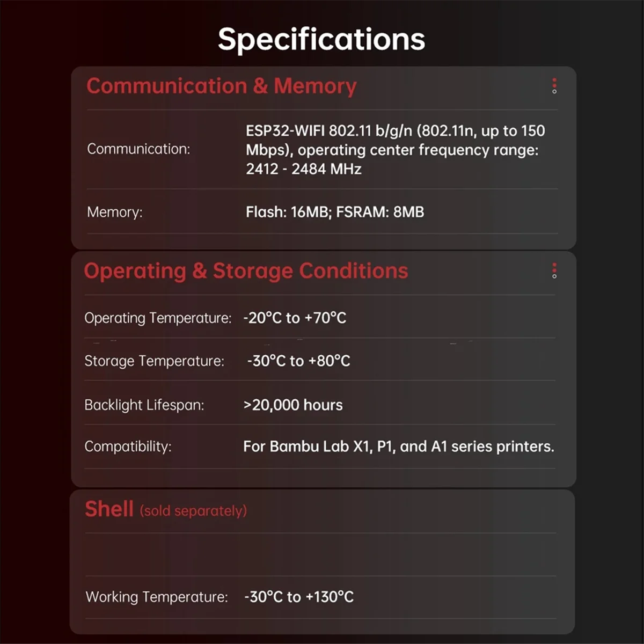Click the "Storage Temperature:" label

(x=154, y=361)
